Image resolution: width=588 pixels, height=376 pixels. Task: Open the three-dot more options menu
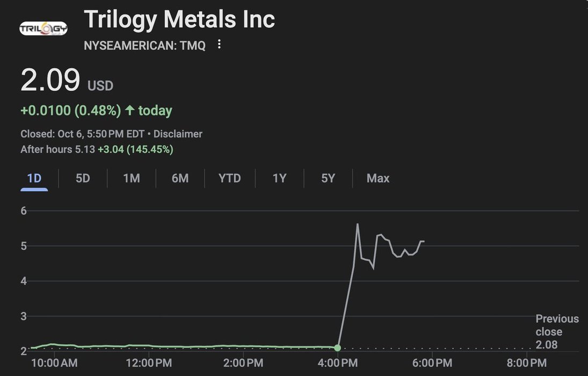(219, 45)
